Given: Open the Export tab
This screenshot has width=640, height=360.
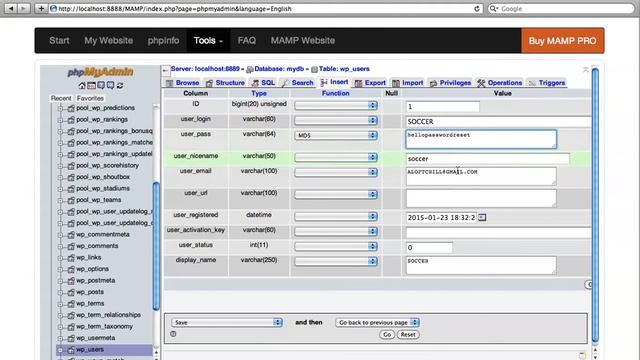Looking at the screenshot, I should pos(370,83).
